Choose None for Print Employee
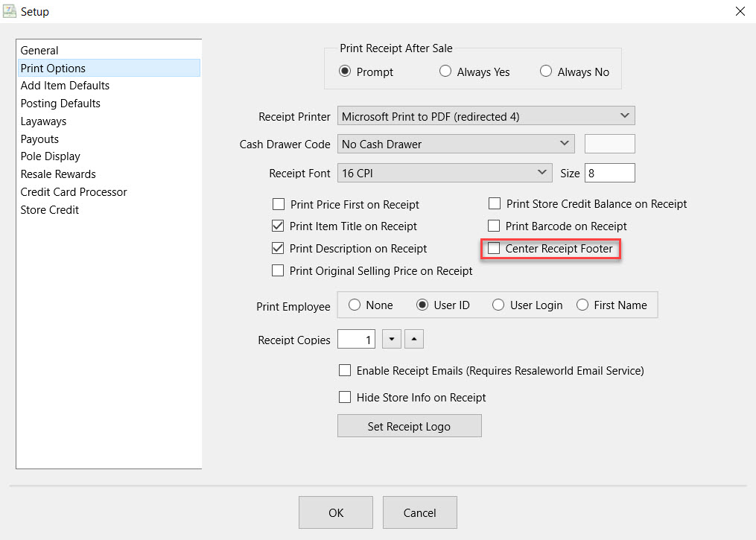 [x=355, y=305]
